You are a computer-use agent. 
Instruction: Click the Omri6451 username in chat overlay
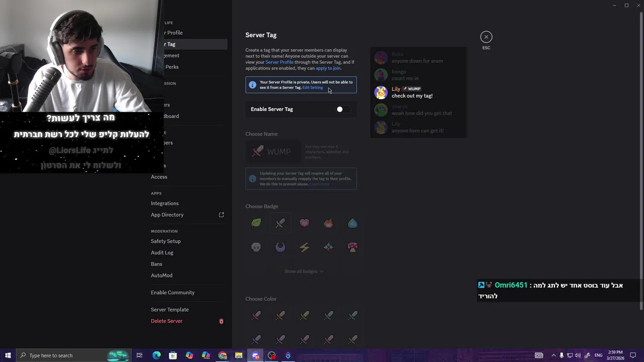tap(511, 285)
